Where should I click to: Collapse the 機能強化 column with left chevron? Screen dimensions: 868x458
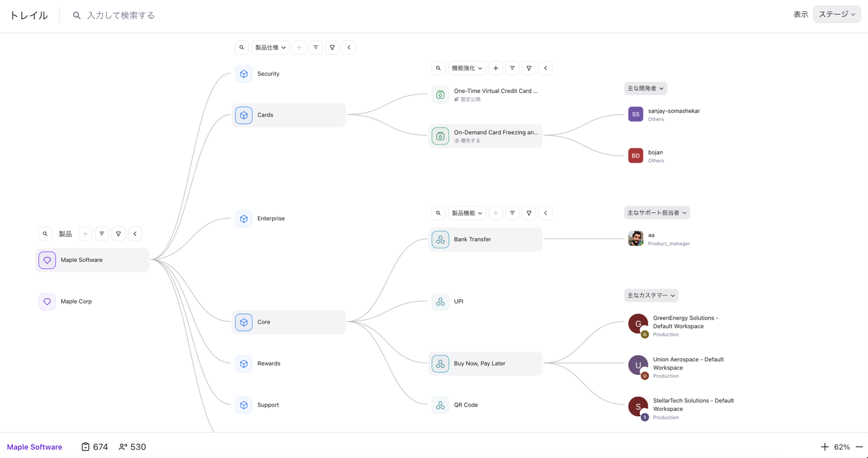pyautogui.click(x=545, y=68)
